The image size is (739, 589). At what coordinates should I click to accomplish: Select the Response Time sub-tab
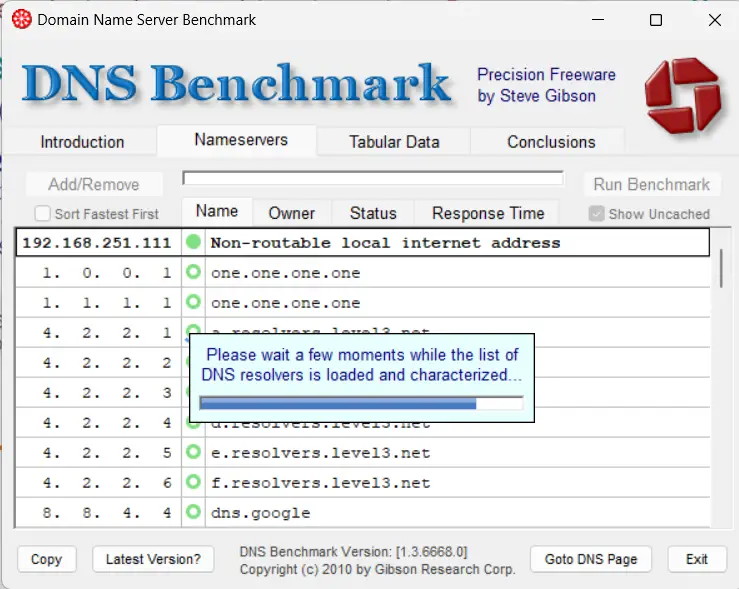coord(488,213)
